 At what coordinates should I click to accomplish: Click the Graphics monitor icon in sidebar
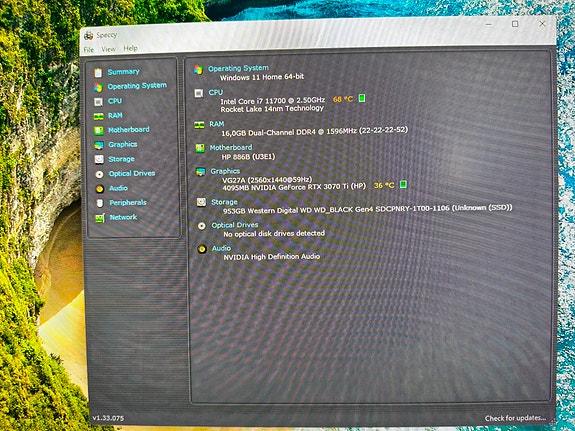(99, 145)
